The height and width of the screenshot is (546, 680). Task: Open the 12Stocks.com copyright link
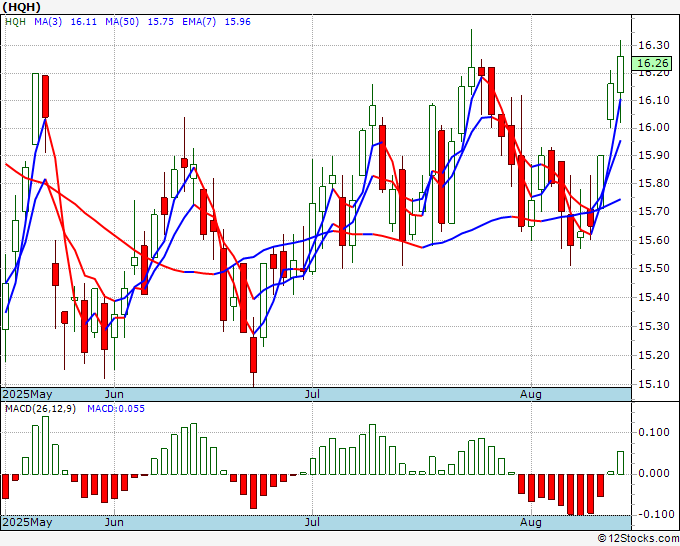pyautogui.click(x=638, y=539)
